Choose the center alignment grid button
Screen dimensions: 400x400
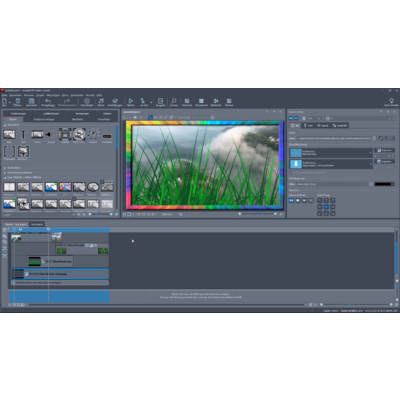pos(326,207)
